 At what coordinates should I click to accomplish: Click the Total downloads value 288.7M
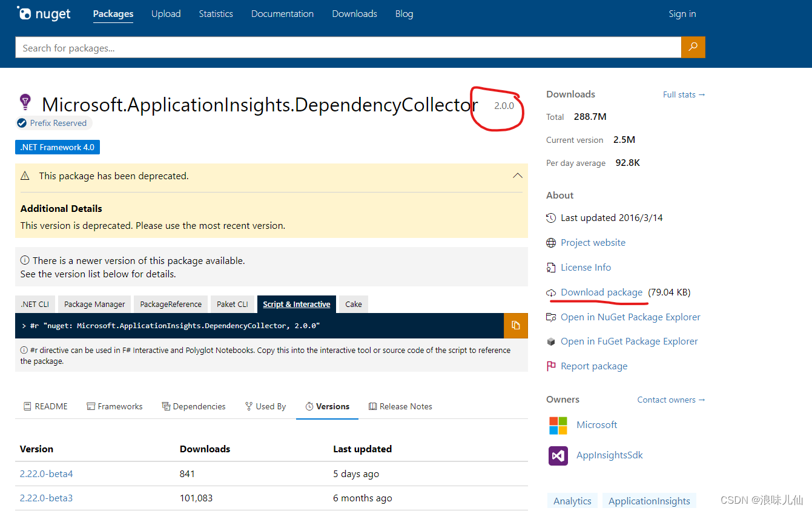[x=590, y=116]
